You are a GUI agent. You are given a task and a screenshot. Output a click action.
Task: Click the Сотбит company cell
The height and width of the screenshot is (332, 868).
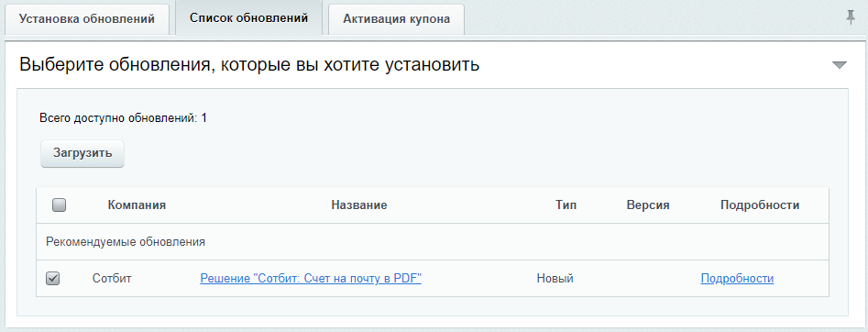112,279
